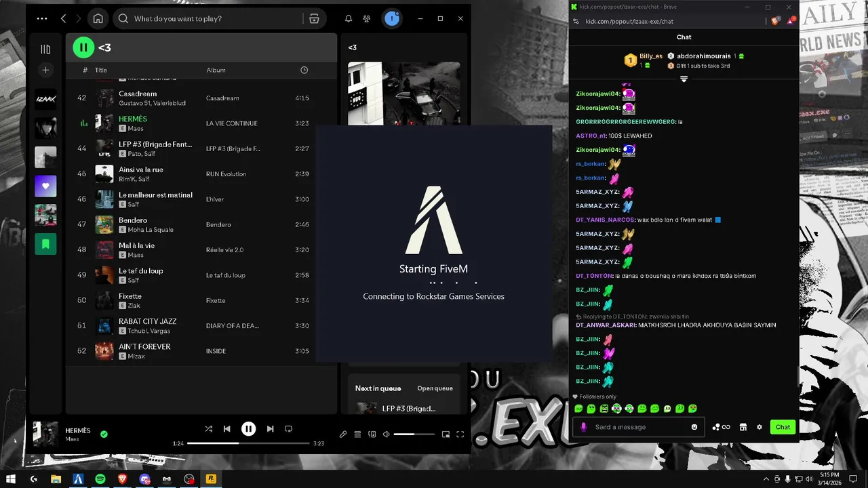Image resolution: width=868 pixels, height=488 pixels.
Task: Open File Explorer from the taskbar
Action: click(56, 479)
